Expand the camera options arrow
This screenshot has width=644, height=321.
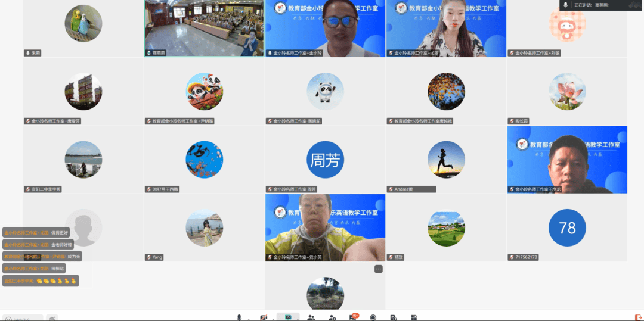pyautogui.click(x=273, y=319)
